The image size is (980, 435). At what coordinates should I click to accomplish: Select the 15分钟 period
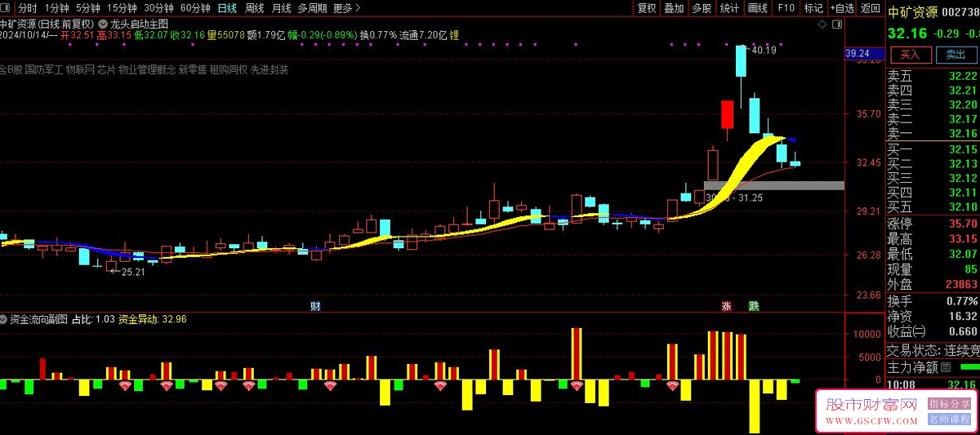[122, 8]
